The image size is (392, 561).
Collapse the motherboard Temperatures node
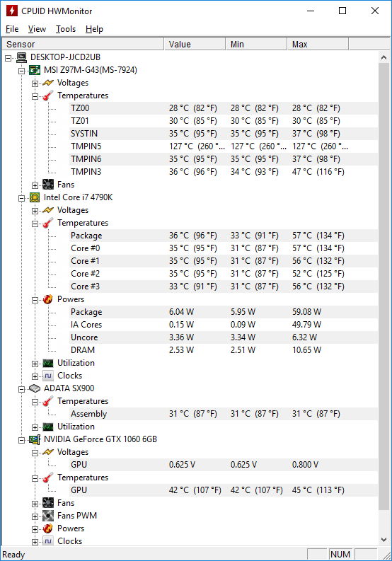click(x=35, y=96)
